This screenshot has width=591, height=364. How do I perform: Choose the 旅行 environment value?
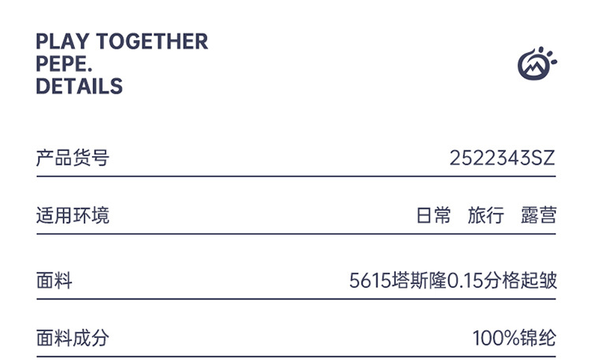coord(485,215)
